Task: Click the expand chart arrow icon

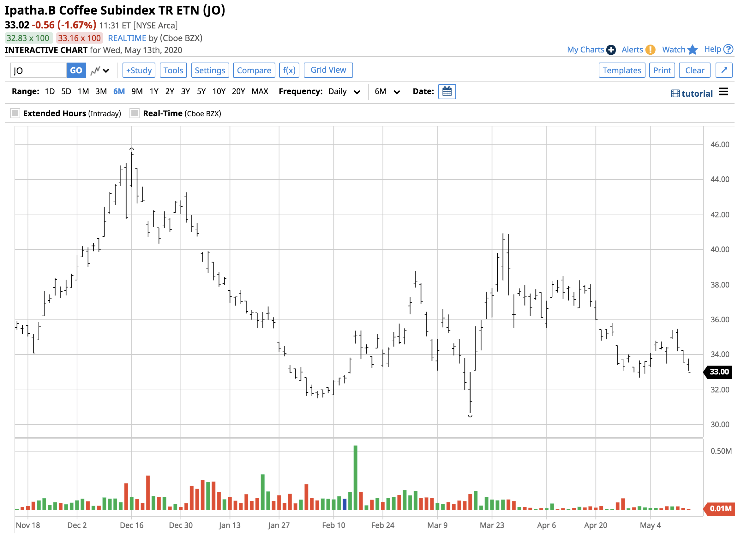Action: [x=724, y=70]
